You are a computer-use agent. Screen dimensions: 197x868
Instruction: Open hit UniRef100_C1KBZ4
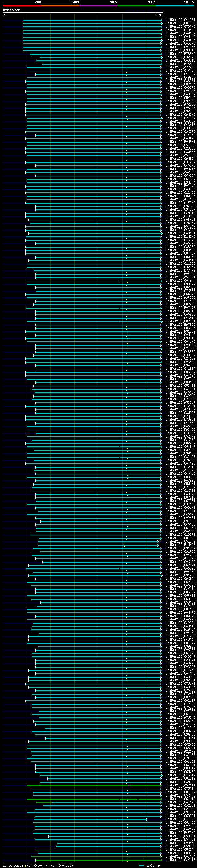tap(180, 74)
